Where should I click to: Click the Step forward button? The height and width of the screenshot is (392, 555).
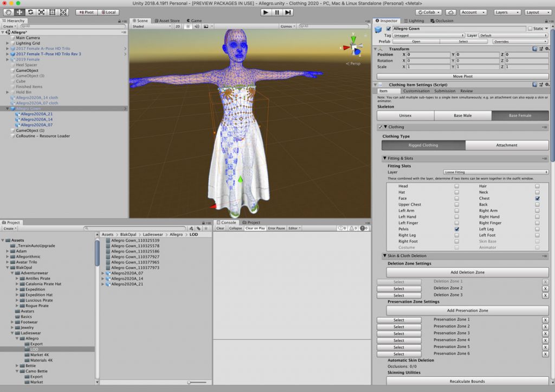click(x=288, y=12)
